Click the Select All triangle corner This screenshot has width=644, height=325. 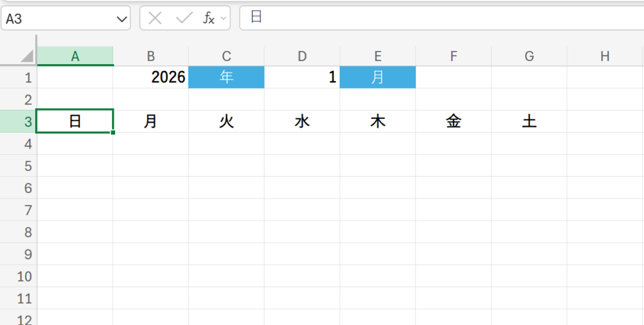coord(27,57)
